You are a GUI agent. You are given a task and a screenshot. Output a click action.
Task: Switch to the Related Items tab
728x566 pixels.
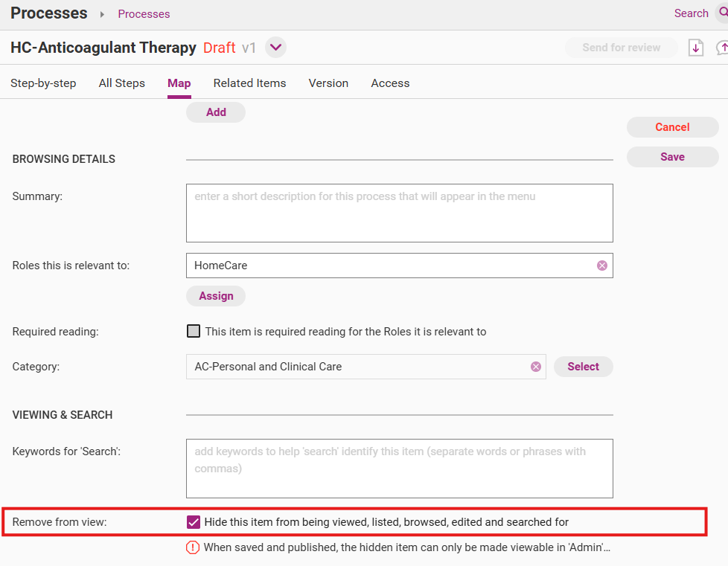249,83
